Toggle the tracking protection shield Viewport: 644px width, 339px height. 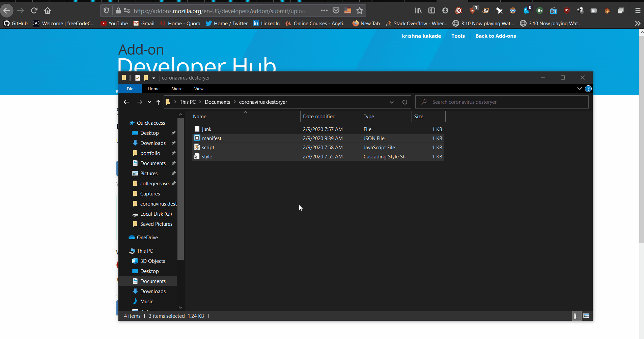[x=106, y=10]
